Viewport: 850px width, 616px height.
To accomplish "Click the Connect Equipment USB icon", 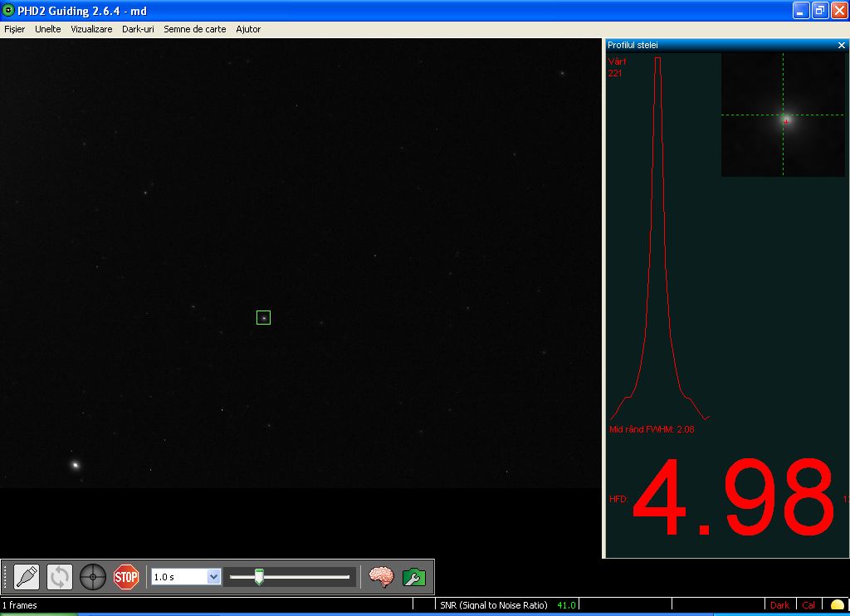I will coord(27,576).
